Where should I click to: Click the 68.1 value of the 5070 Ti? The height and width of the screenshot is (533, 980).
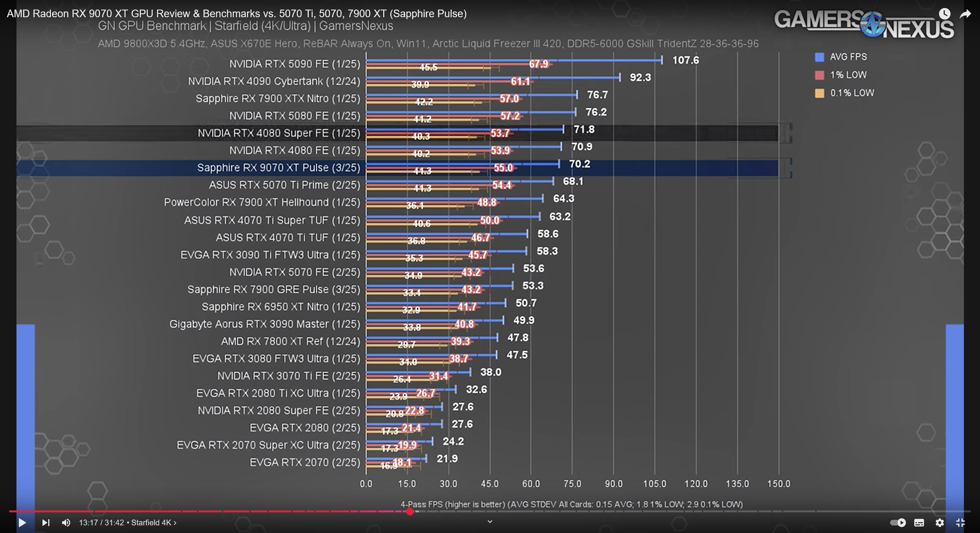pos(573,181)
